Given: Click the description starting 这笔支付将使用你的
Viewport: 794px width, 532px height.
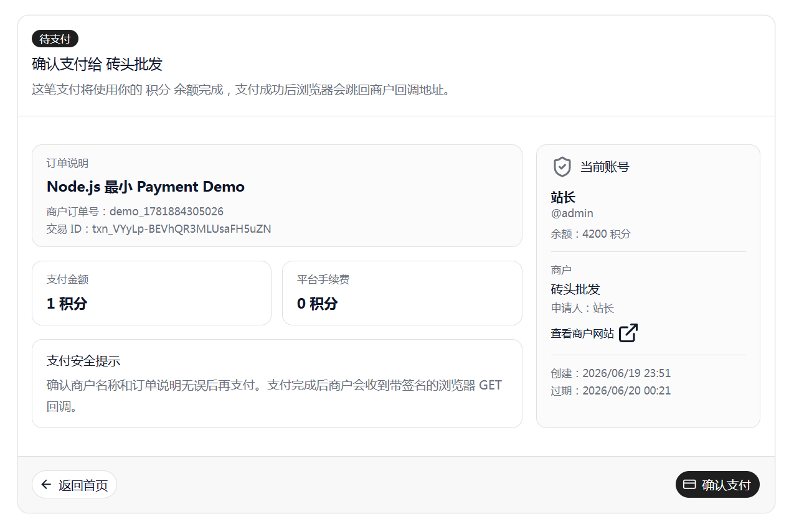Looking at the screenshot, I should click(241, 90).
